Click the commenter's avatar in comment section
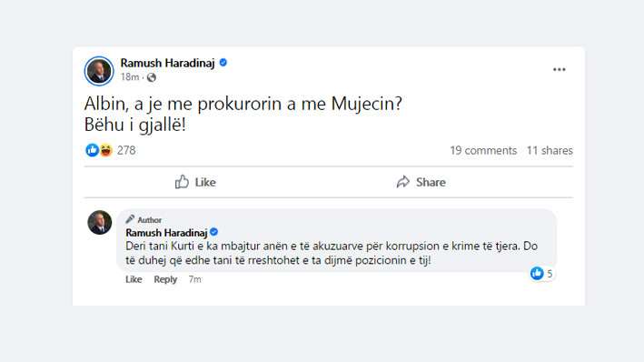 click(100, 223)
